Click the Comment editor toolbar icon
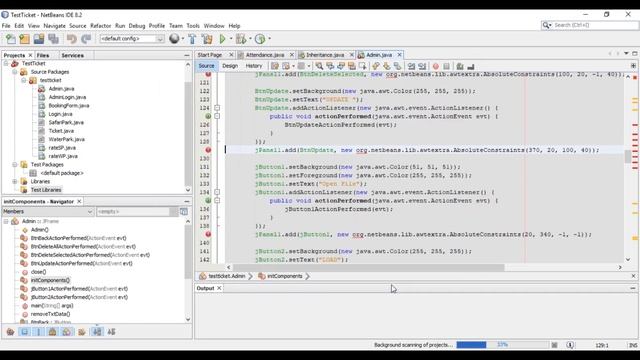 (x=460, y=66)
